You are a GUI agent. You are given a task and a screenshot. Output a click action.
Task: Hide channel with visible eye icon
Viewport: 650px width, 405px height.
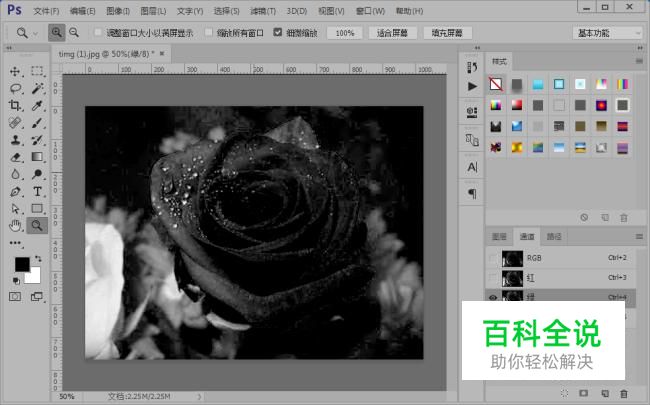coord(492,297)
